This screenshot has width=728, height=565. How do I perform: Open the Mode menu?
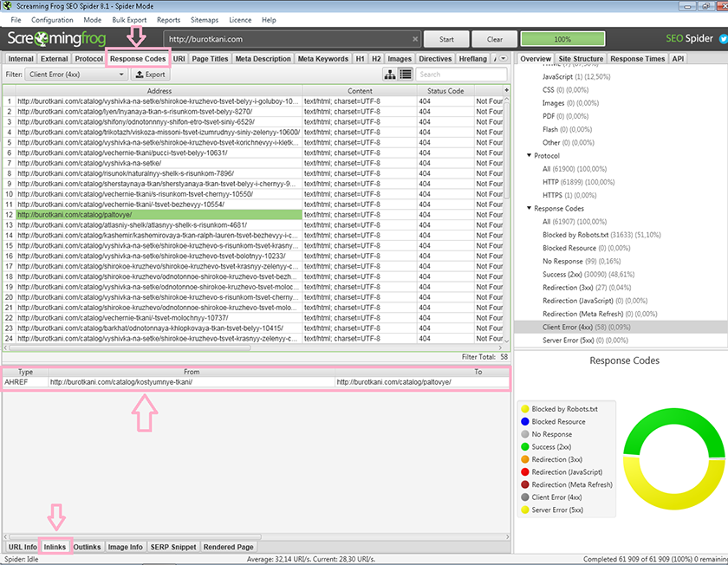pyautogui.click(x=93, y=20)
